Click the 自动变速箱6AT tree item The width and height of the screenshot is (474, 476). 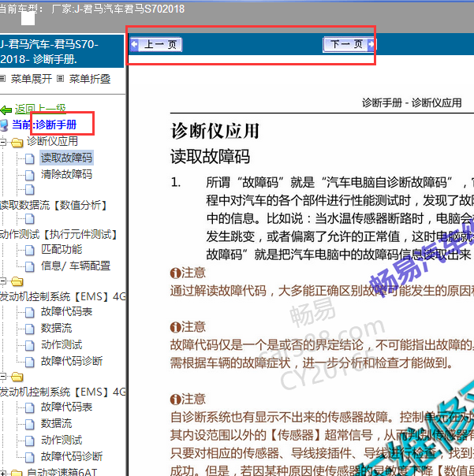[x=62, y=472]
